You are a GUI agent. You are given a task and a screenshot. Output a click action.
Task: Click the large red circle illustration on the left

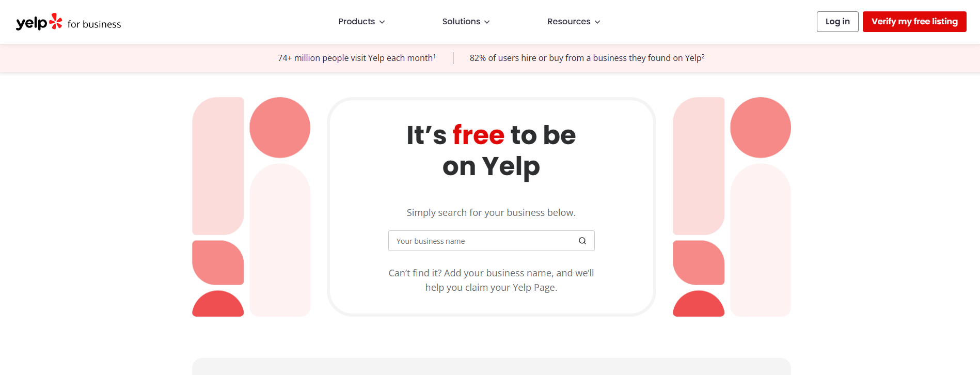pyautogui.click(x=280, y=127)
